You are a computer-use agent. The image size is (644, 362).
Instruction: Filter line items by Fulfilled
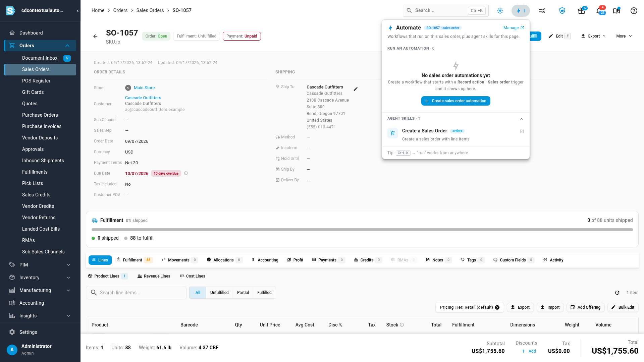coord(264,293)
